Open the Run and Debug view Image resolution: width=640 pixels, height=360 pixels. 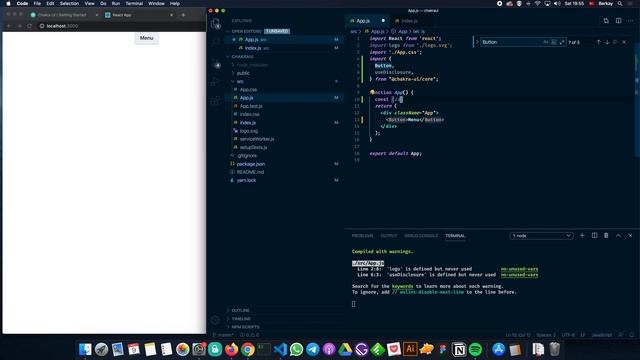tap(216, 82)
